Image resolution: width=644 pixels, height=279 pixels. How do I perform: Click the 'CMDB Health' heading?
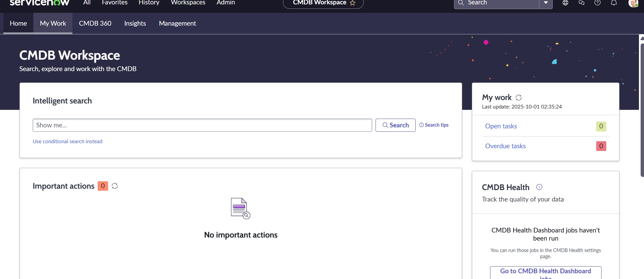pyautogui.click(x=506, y=187)
